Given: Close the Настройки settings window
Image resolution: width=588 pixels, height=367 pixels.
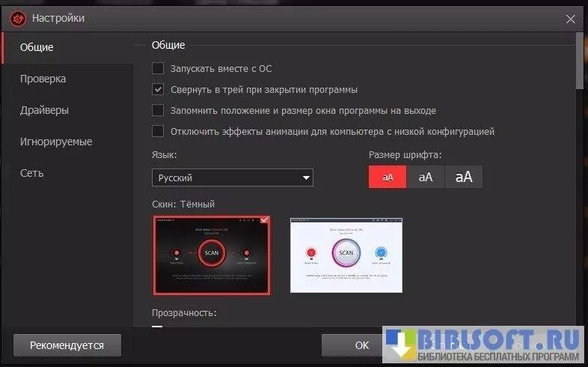Looking at the screenshot, I should click(x=572, y=17).
